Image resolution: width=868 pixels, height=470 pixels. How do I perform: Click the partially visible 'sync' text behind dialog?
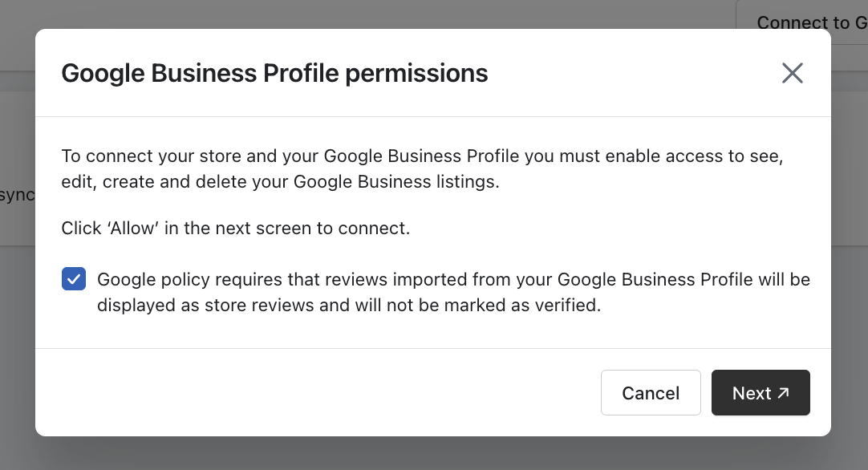click(16, 195)
